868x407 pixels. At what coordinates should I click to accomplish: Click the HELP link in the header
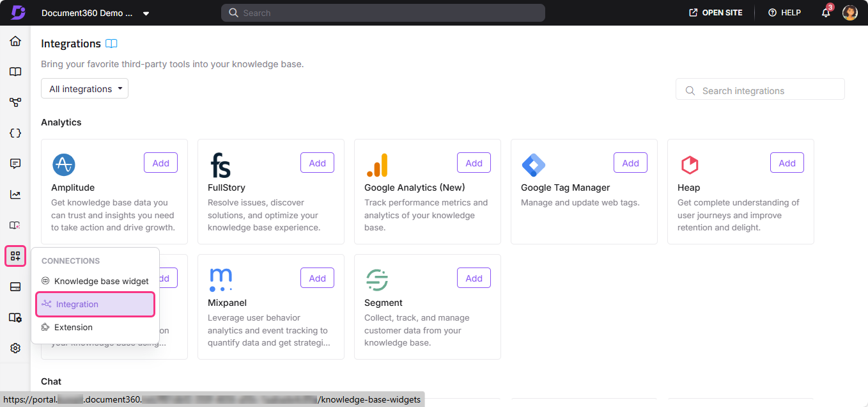click(784, 12)
